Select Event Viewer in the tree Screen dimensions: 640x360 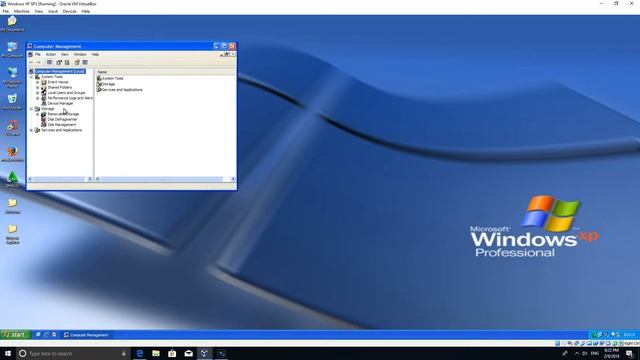tap(58, 82)
